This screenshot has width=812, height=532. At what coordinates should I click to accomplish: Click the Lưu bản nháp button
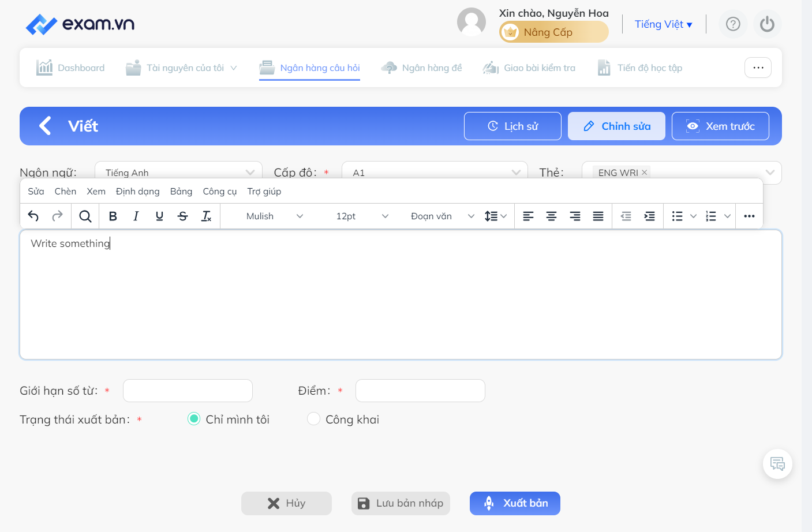coord(401,503)
